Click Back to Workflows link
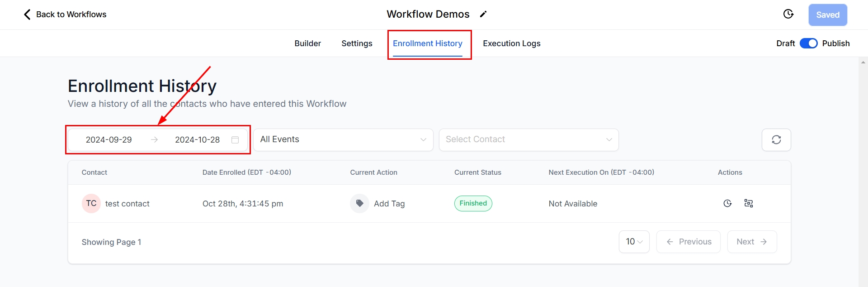The image size is (868, 287). 65,14
